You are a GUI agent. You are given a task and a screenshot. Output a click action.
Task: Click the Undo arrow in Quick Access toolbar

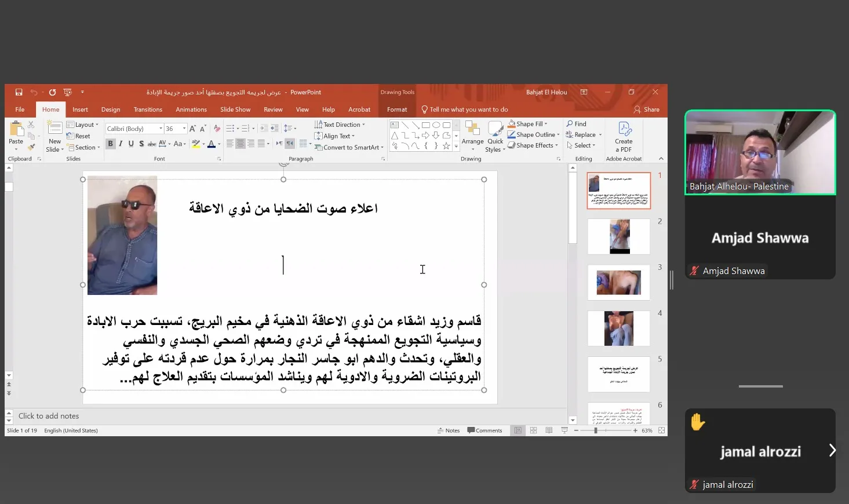tap(34, 92)
